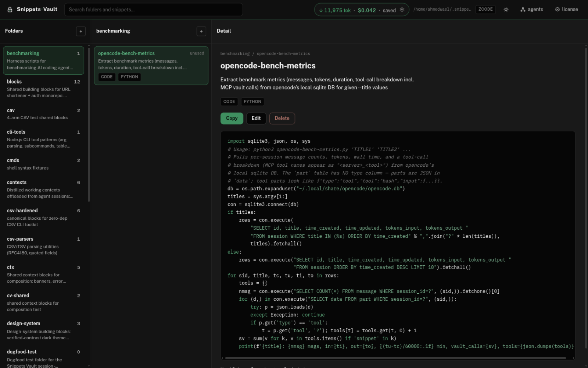Open token savings settings gear
Viewport: 588px width, 368px height.
[402, 10]
